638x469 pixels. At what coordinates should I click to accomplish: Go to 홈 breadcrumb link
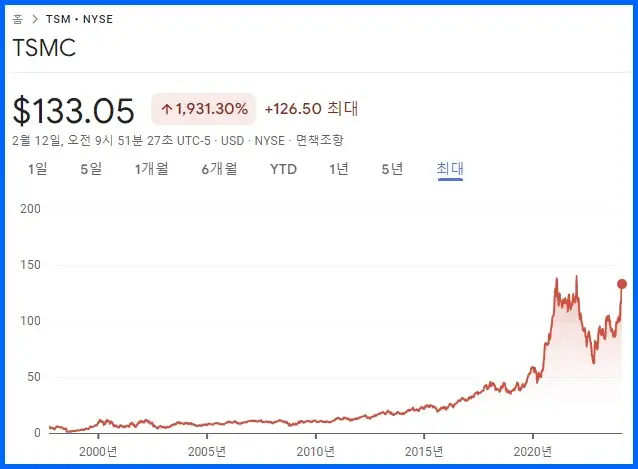pyautogui.click(x=17, y=19)
